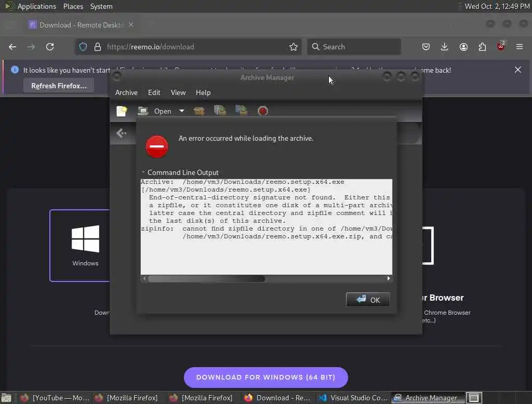Click the Open archive folder icon
The image size is (532, 404).
[143, 111]
